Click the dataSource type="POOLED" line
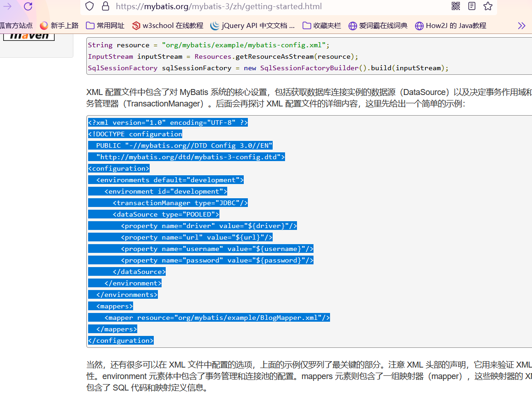Image resolution: width=532 pixels, height=402 pixels. (x=154, y=214)
